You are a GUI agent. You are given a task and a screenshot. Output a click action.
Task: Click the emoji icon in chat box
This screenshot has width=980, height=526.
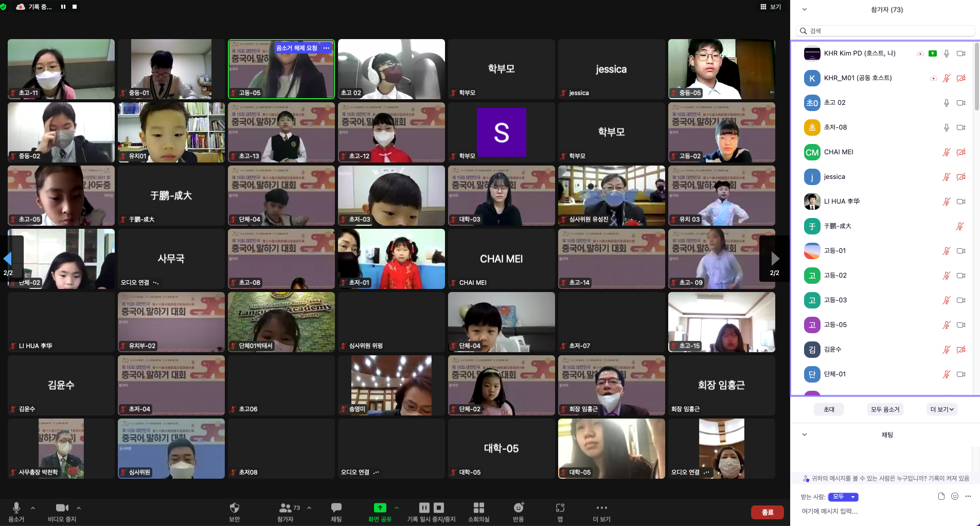(955, 496)
